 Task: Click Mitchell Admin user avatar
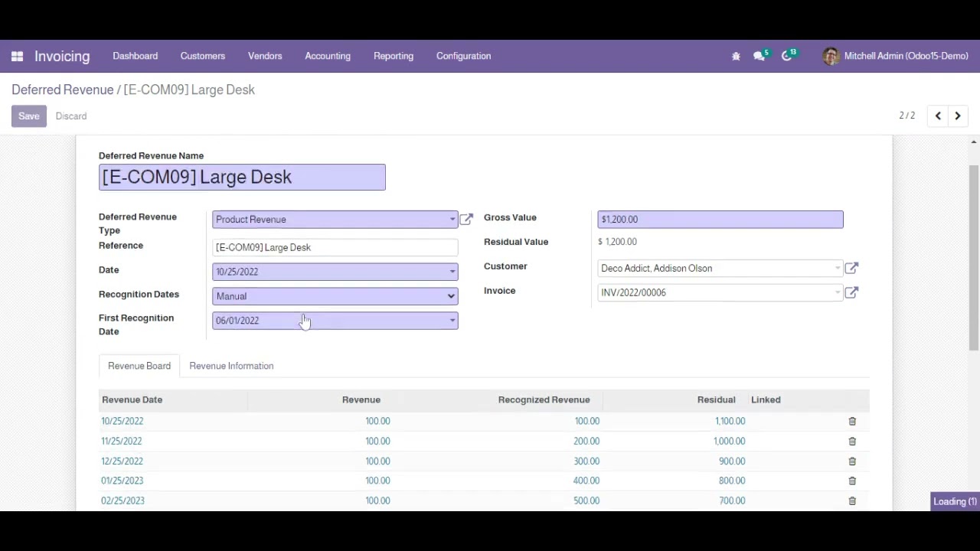click(831, 56)
